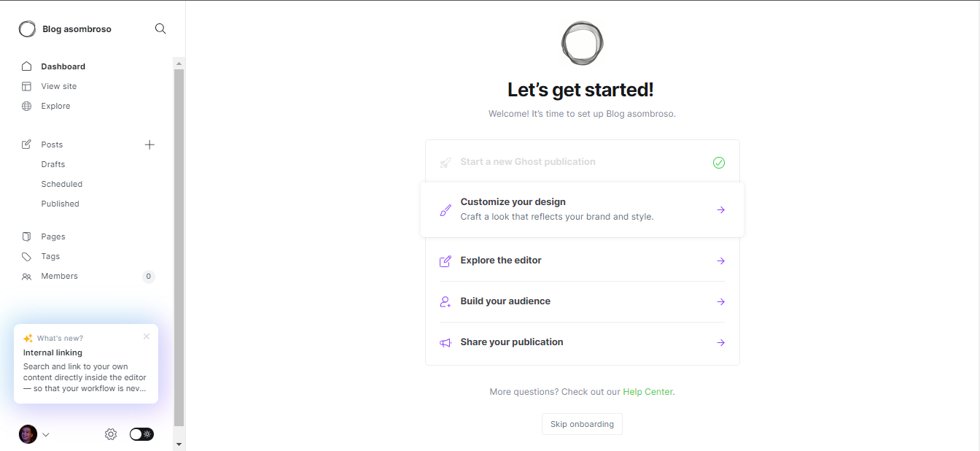Click the Skip onboarding button
980x451 pixels.
(x=582, y=424)
